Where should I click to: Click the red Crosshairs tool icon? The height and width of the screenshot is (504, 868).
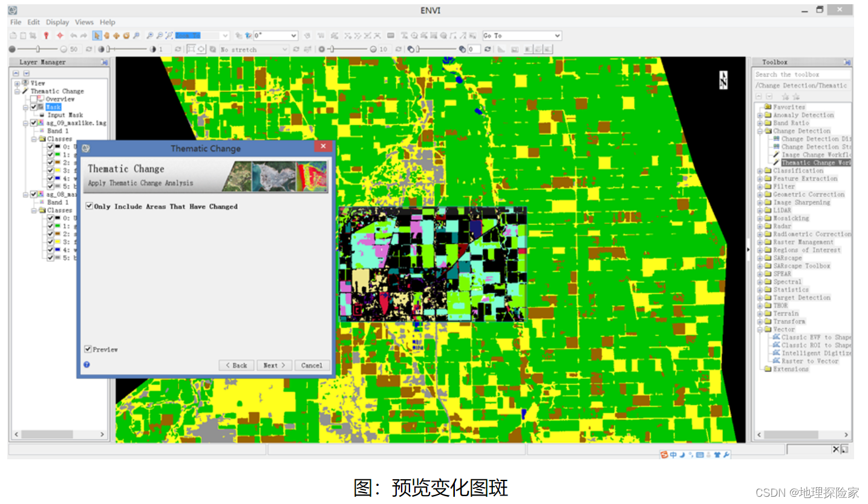(60, 36)
